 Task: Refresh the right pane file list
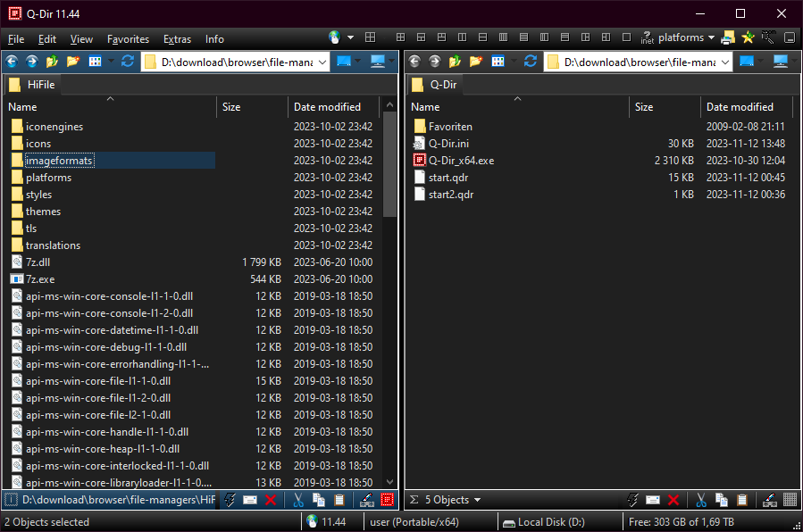531,62
